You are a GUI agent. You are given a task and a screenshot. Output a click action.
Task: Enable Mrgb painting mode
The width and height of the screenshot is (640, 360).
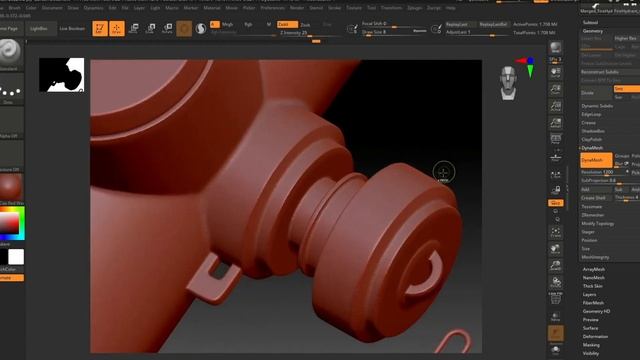click(227, 24)
